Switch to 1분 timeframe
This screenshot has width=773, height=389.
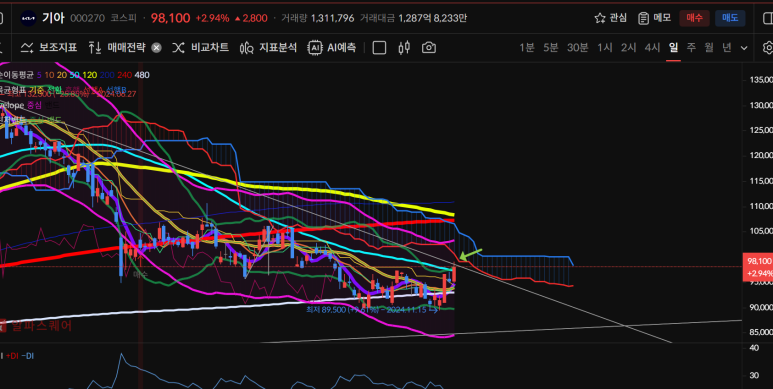[x=527, y=48]
